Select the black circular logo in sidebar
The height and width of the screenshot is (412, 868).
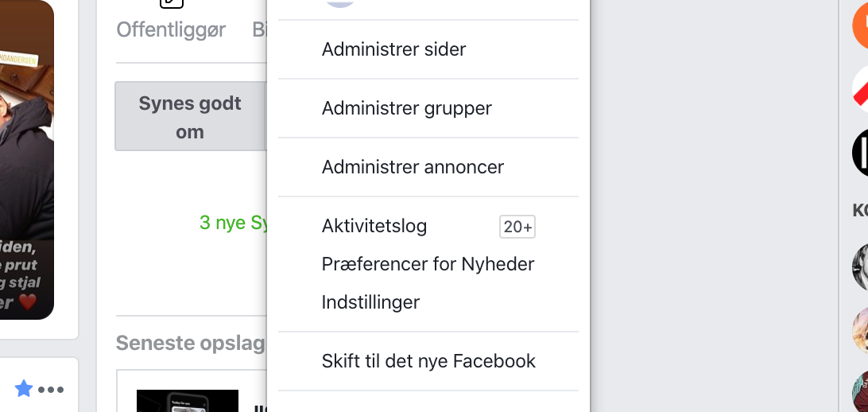coord(861,152)
